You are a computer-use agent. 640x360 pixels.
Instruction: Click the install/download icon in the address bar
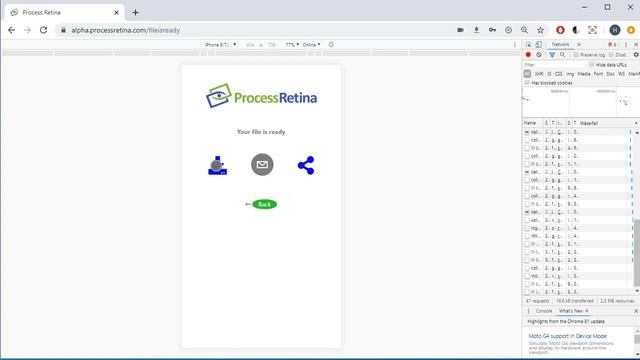(476, 30)
